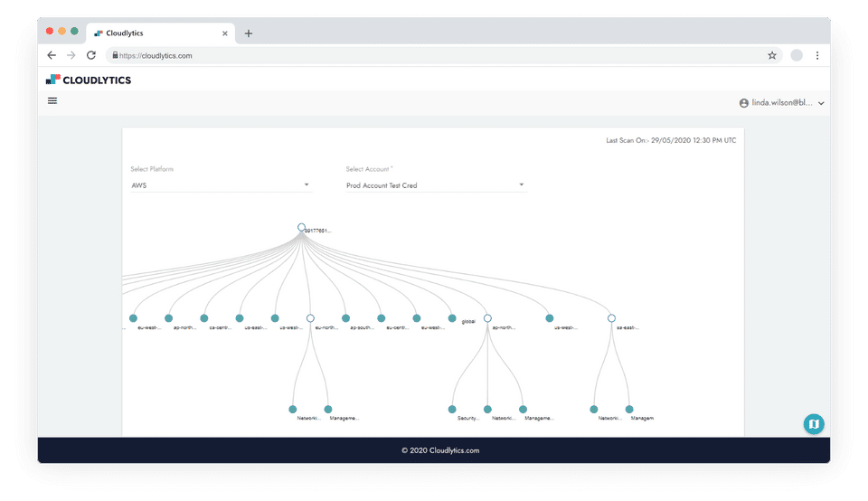Open the Select Account dropdown

pyautogui.click(x=436, y=185)
